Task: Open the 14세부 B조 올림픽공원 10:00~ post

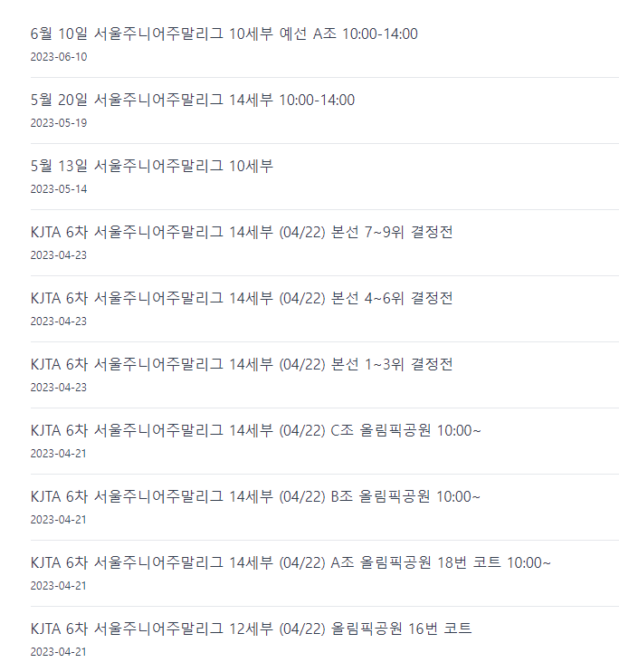Action: click(255, 496)
